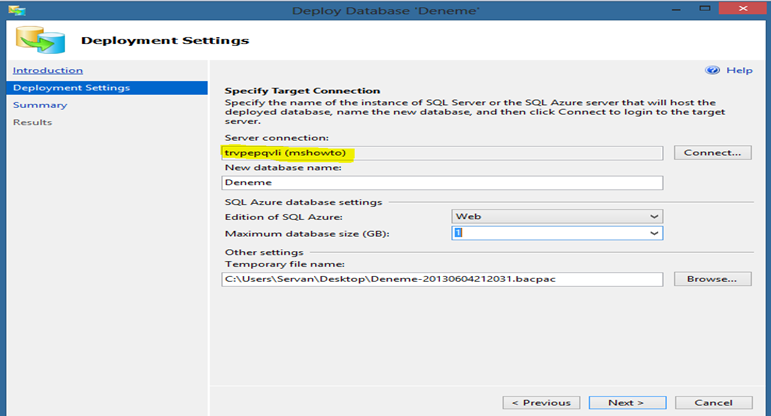Cancel the deployment wizard
771x416 pixels.
713,403
